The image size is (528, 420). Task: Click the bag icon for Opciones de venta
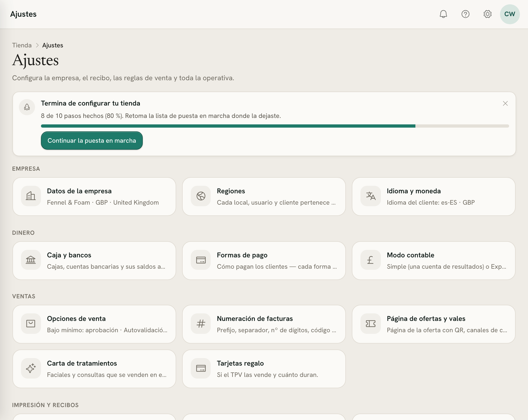click(x=31, y=324)
